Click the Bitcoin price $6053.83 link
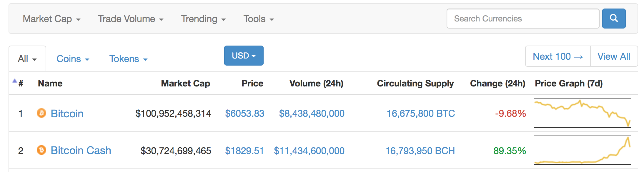 coord(244,113)
